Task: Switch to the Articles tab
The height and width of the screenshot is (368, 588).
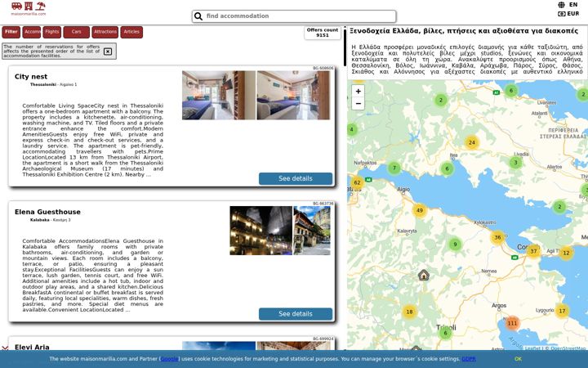Action: [x=131, y=32]
